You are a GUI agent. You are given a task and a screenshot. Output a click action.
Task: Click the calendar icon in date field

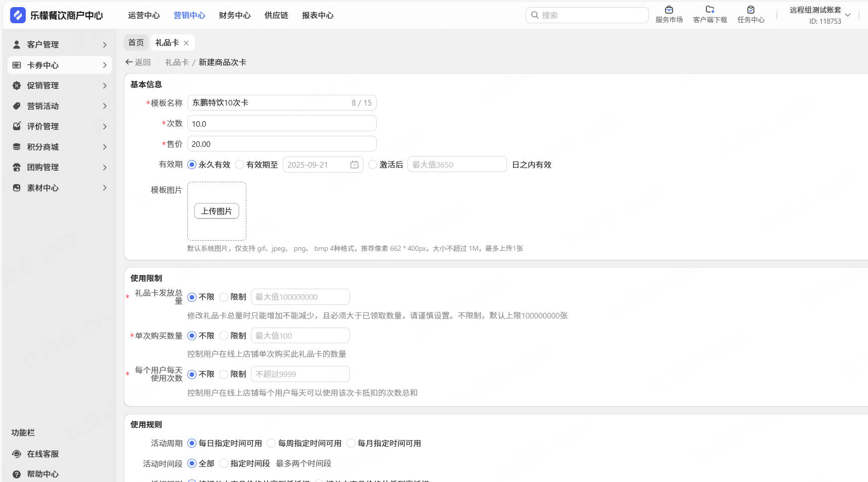[x=354, y=165]
